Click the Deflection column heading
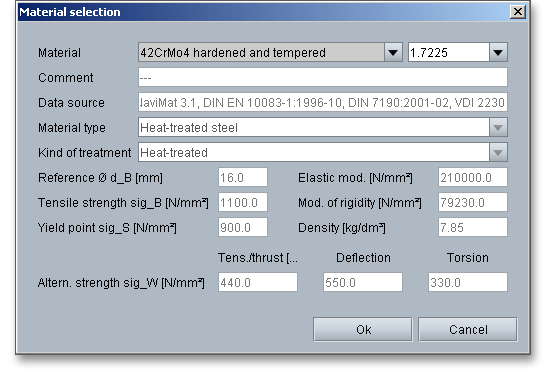This screenshot has height=370, width=546. tap(363, 258)
